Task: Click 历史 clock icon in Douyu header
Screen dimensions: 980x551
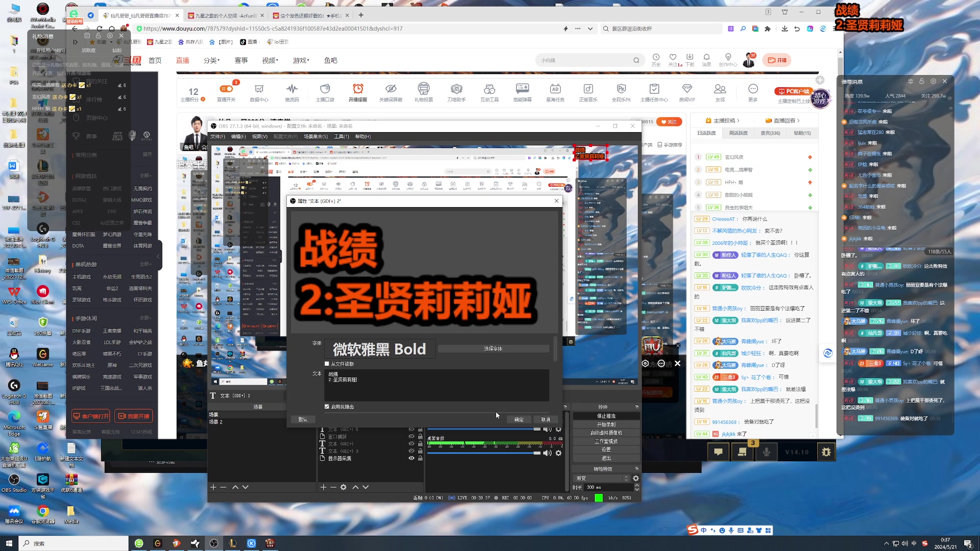Action: pos(656,57)
